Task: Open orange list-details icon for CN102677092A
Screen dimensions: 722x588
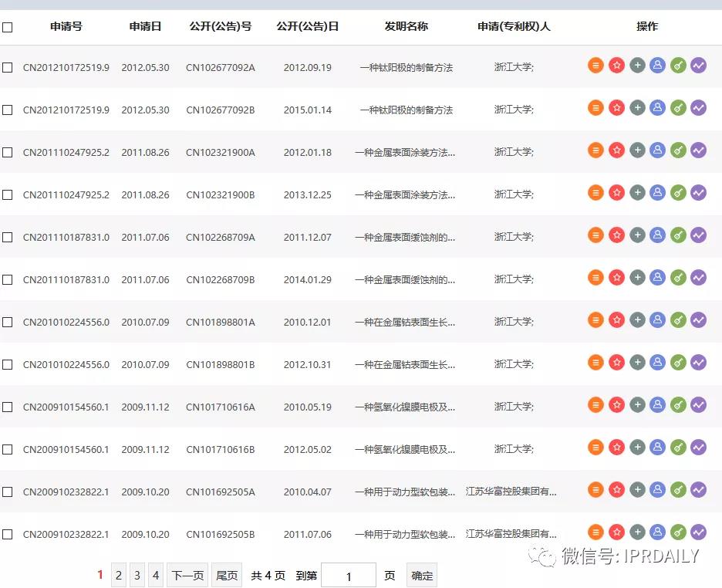Action: point(595,66)
